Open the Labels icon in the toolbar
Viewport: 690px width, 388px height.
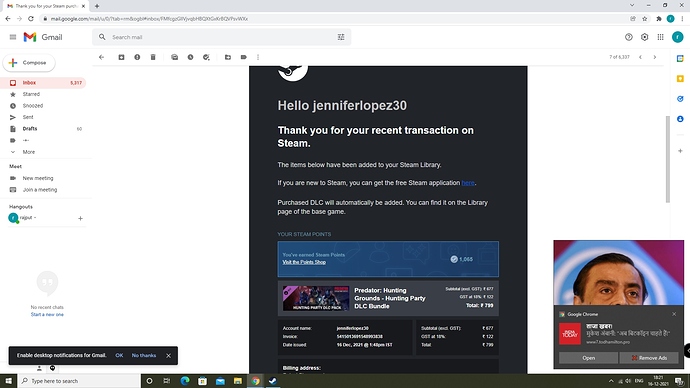pos(244,57)
